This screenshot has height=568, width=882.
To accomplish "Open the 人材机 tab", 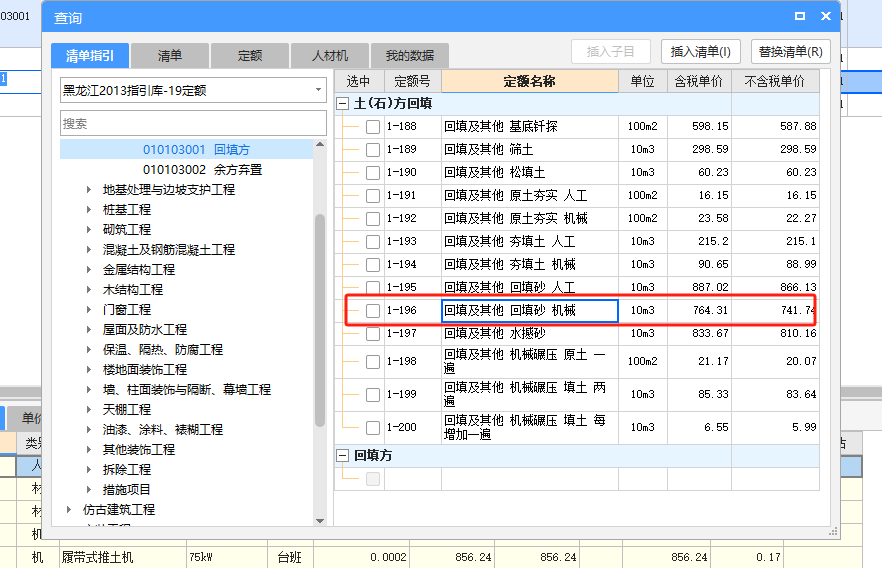I will click(330, 56).
